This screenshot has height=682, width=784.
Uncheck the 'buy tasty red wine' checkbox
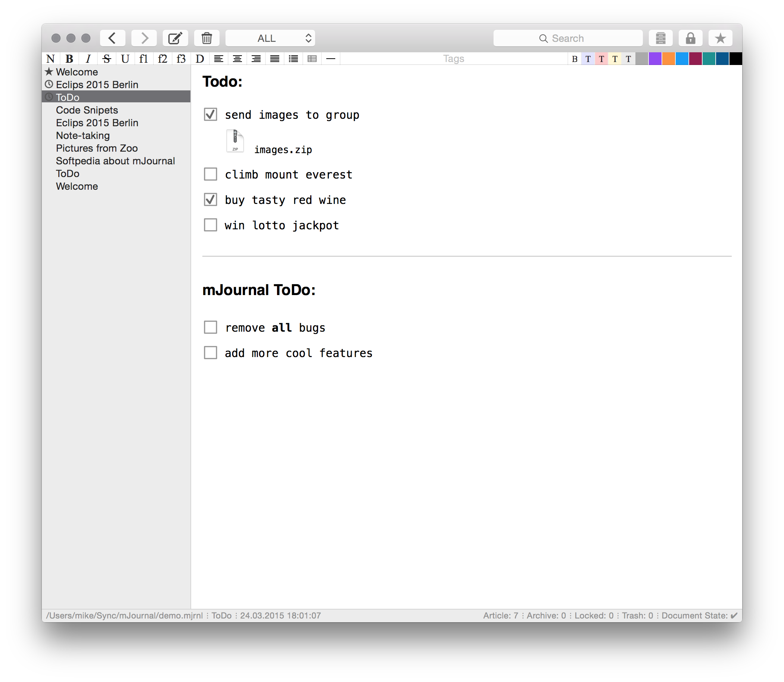pyautogui.click(x=210, y=199)
